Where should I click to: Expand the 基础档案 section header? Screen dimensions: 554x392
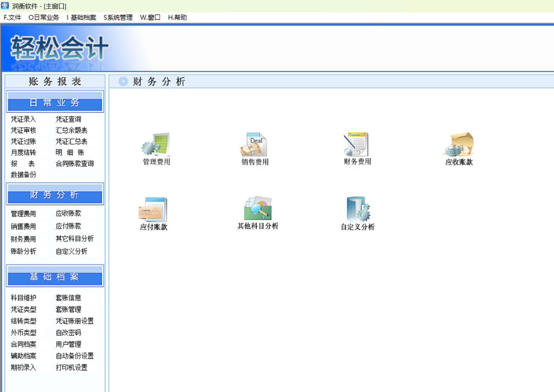pos(55,276)
